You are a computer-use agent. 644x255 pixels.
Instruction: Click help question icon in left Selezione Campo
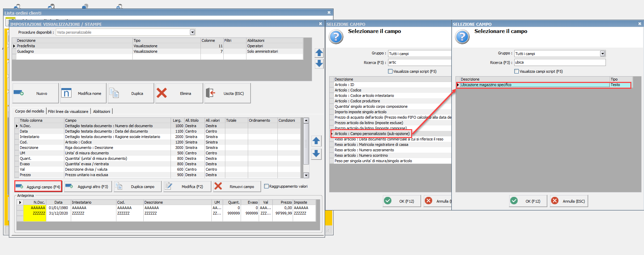(336, 36)
